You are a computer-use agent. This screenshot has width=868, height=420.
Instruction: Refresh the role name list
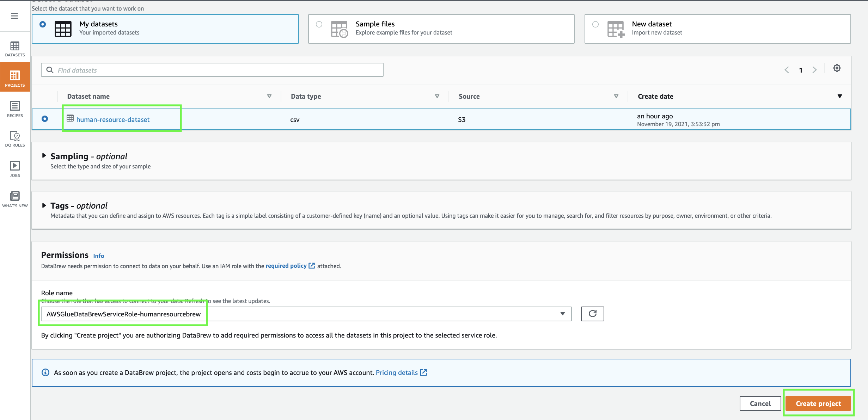[x=592, y=314]
